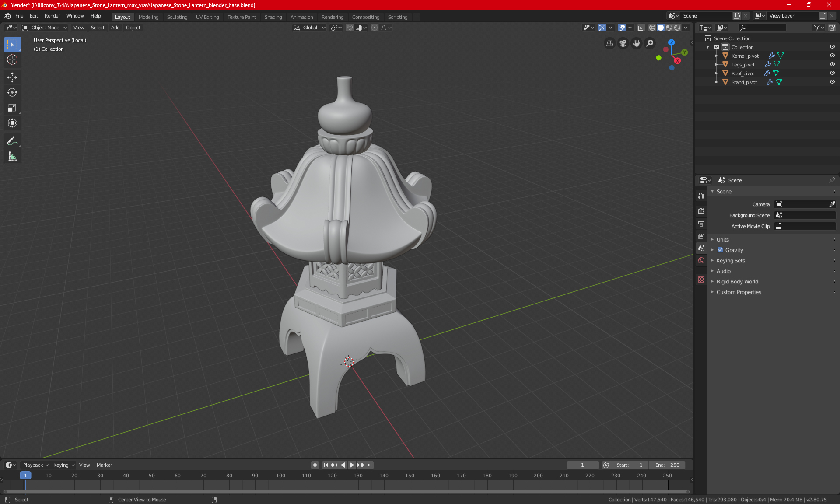Screen dimensions: 840x504
Task: Click the current frame field in the timeline header
Action: click(582, 465)
